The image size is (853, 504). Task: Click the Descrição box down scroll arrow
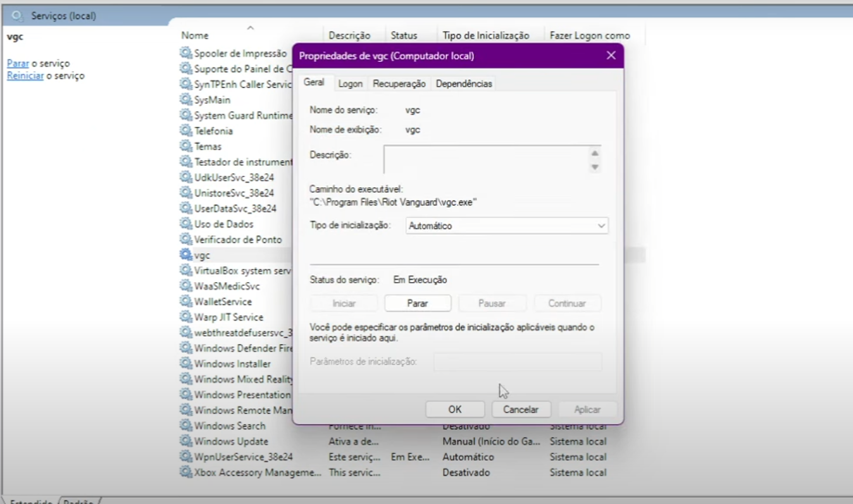(595, 167)
